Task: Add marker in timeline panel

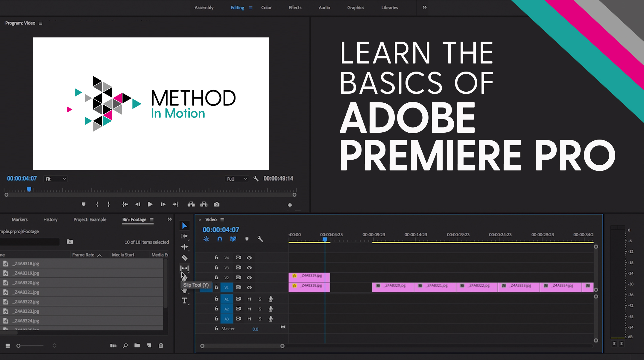Action: point(247,239)
